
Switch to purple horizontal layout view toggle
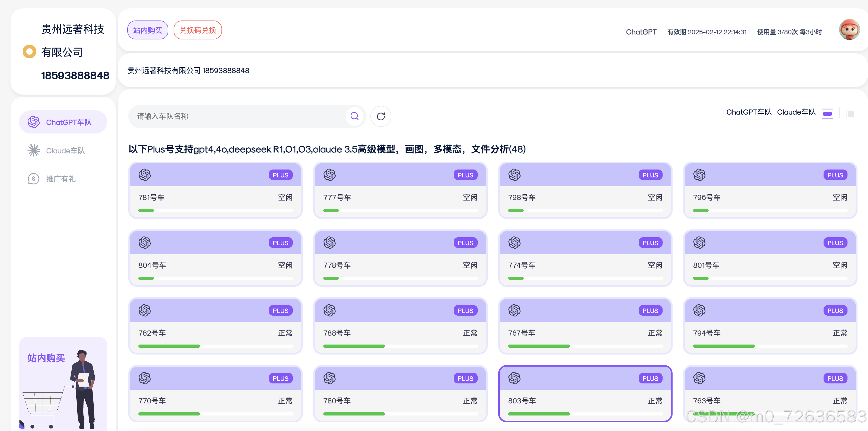click(827, 114)
